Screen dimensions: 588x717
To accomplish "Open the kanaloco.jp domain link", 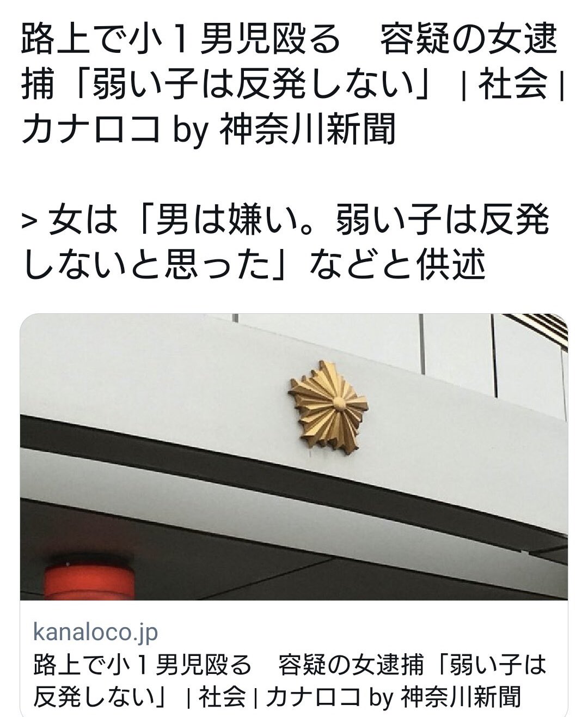I will coord(95,632).
